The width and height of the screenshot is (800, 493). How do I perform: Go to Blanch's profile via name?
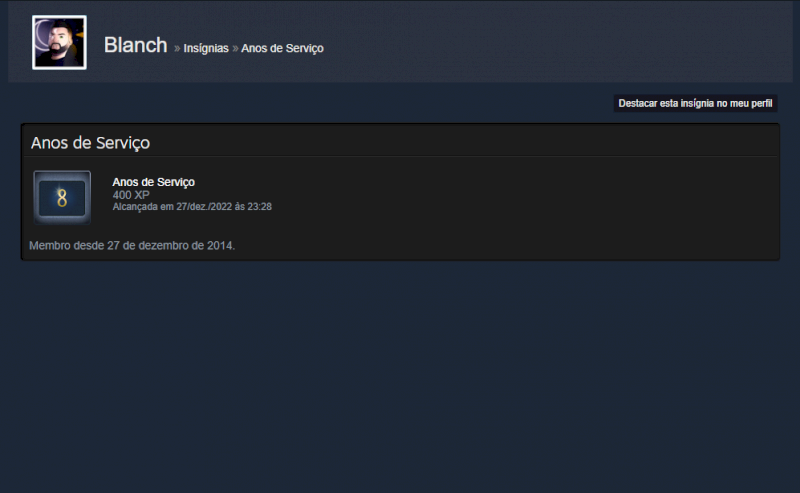click(136, 45)
